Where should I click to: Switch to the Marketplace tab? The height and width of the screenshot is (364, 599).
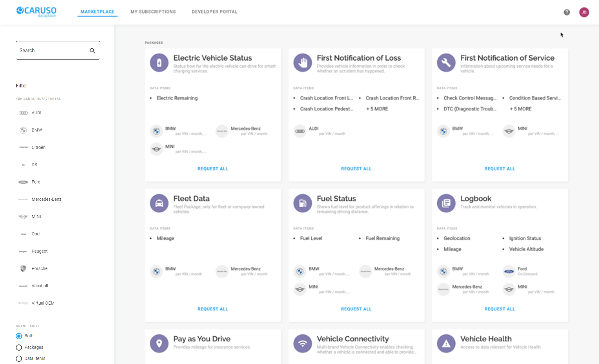[97, 12]
